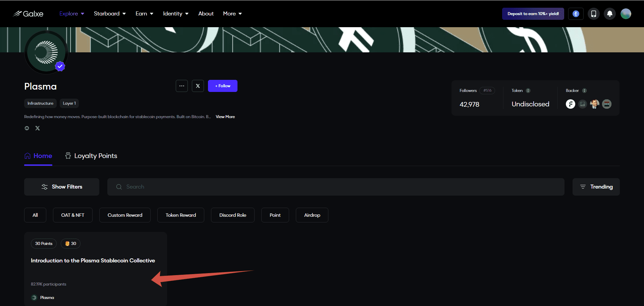644x306 pixels.
Task: Open the Ethereum network selector icon
Action: (576, 14)
